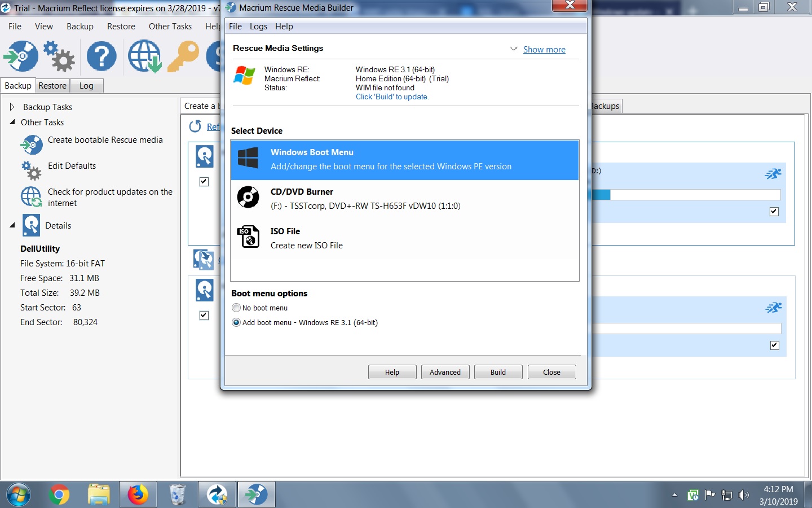Open Firefox from the taskbar
This screenshot has height=508, width=812.
tap(138, 495)
